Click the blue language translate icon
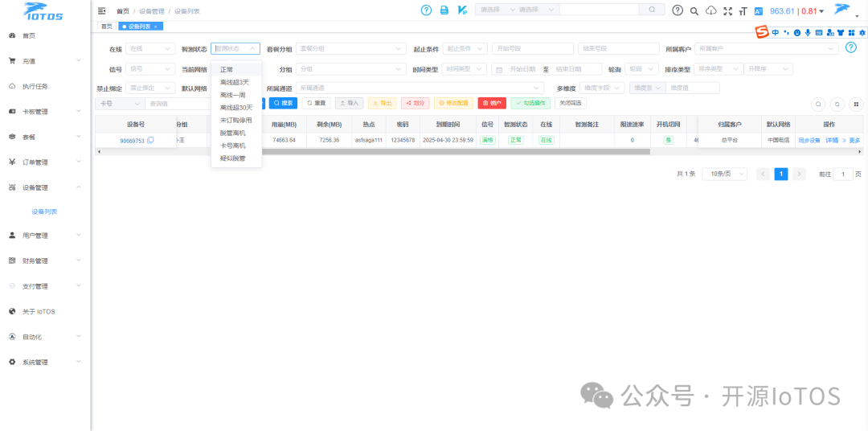868x431 pixels. (759, 10)
